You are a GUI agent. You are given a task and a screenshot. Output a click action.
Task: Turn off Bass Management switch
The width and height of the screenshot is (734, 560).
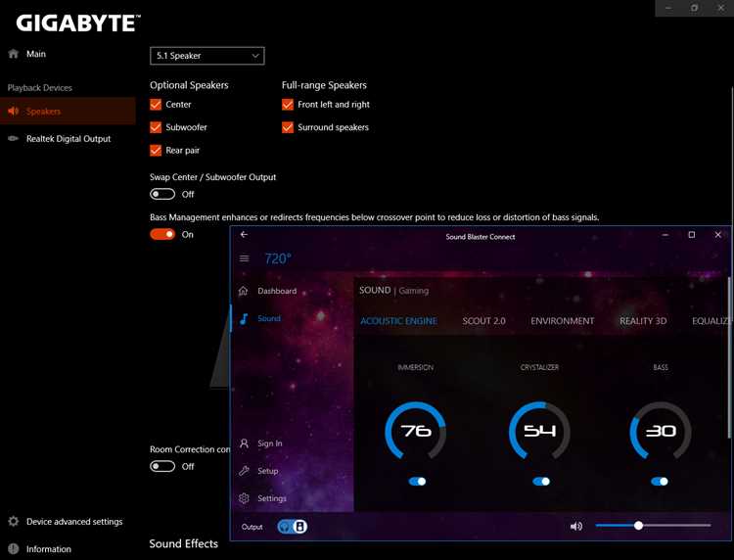point(162,234)
